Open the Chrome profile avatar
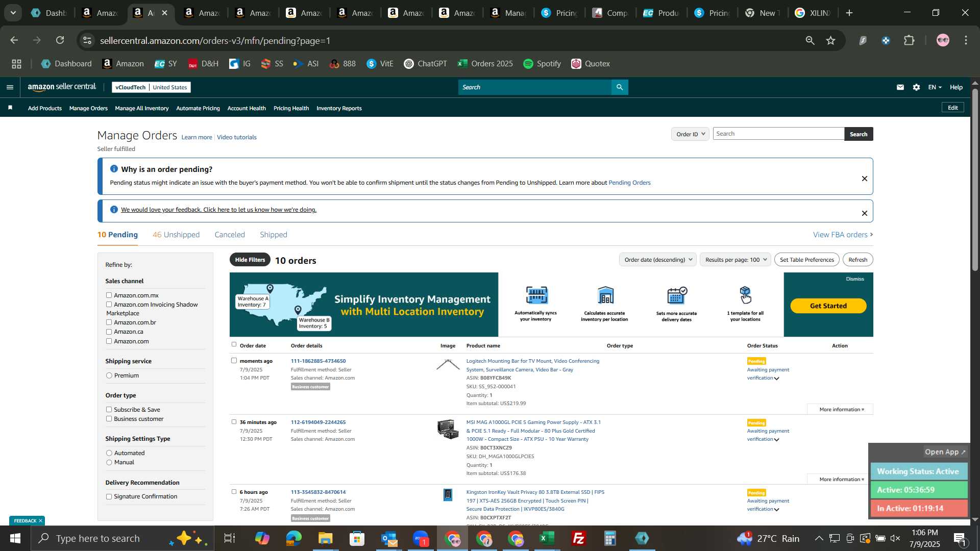Viewport: 980px width, 551px height. pos(943,40)
